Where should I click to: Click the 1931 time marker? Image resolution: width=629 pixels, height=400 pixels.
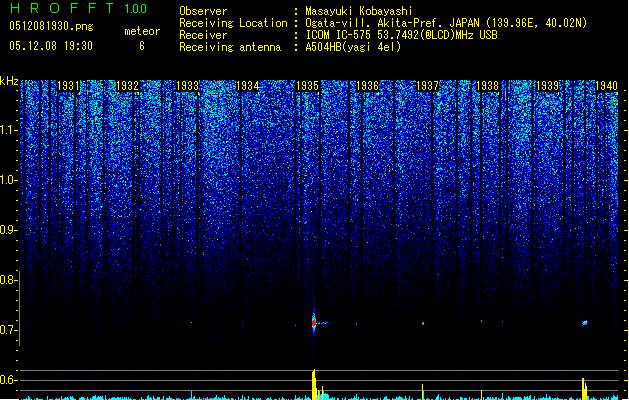click(68, 86)
